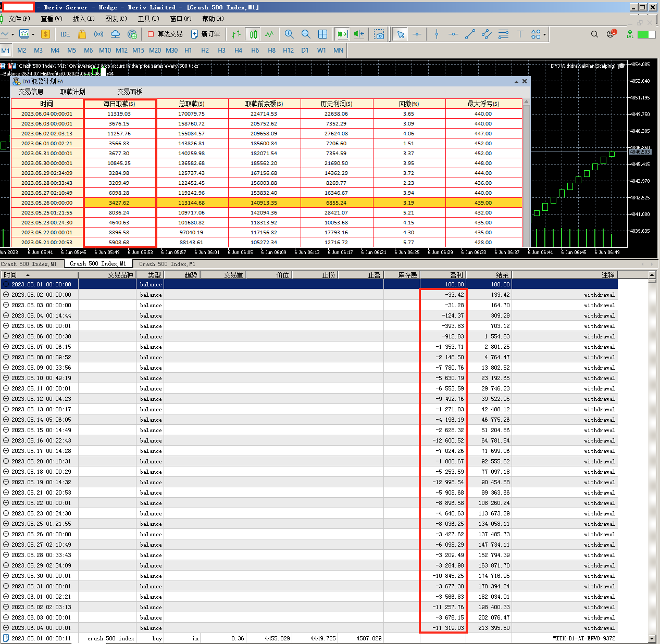Switch chart to candlestick mode
The image size is (660, 644).
click(x=253, y=34)
